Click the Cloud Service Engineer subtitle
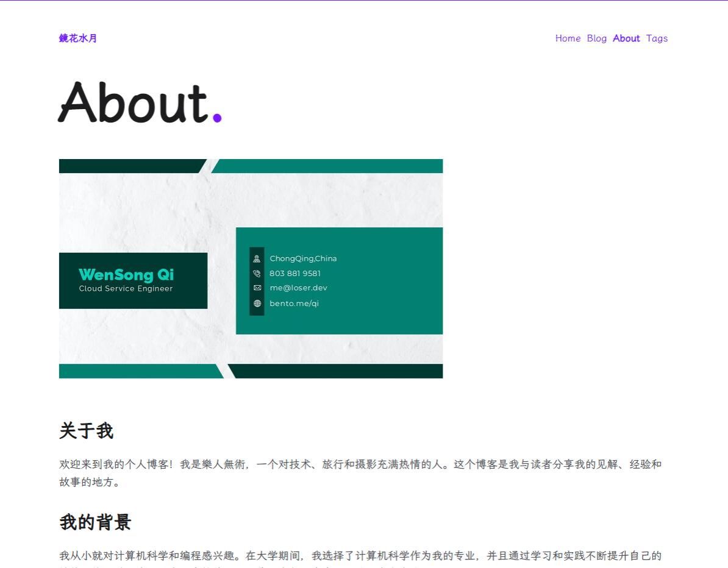 click(x=126, y=289)
